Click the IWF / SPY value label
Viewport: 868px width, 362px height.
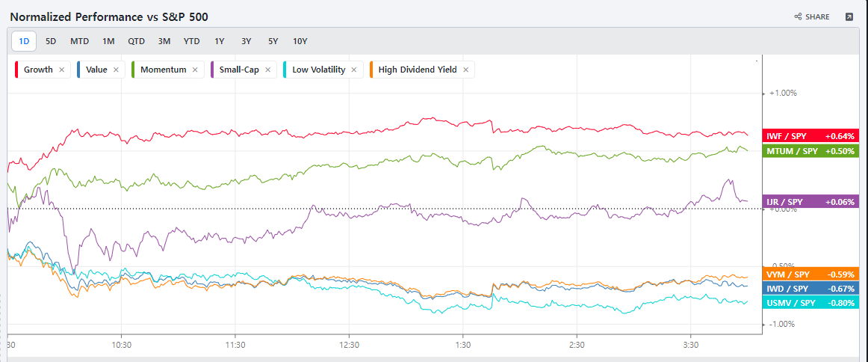[x=810, y=136]
